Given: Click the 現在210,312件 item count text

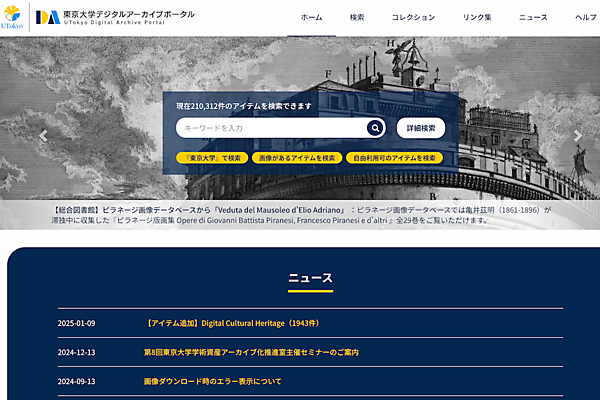Looking at the screenshot, I should (244, 106).
